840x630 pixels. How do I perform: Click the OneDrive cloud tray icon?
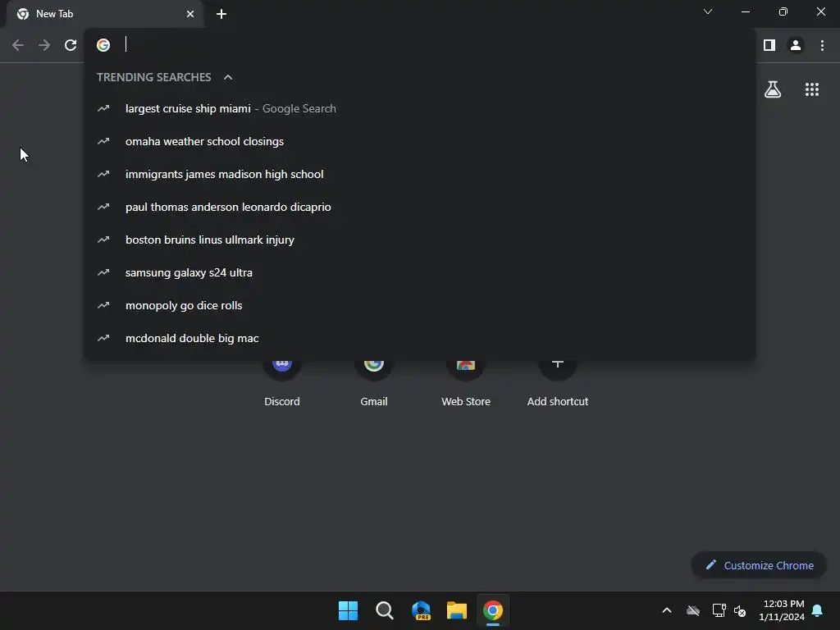693,610
